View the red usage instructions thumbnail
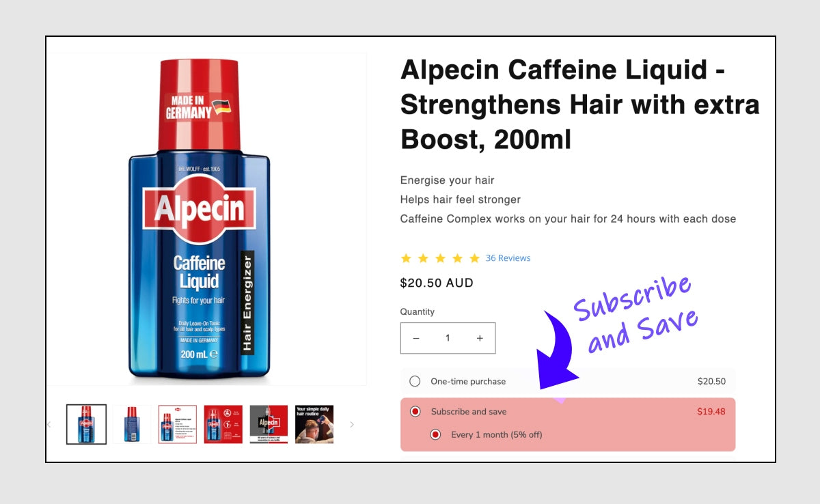 point(223,424)
